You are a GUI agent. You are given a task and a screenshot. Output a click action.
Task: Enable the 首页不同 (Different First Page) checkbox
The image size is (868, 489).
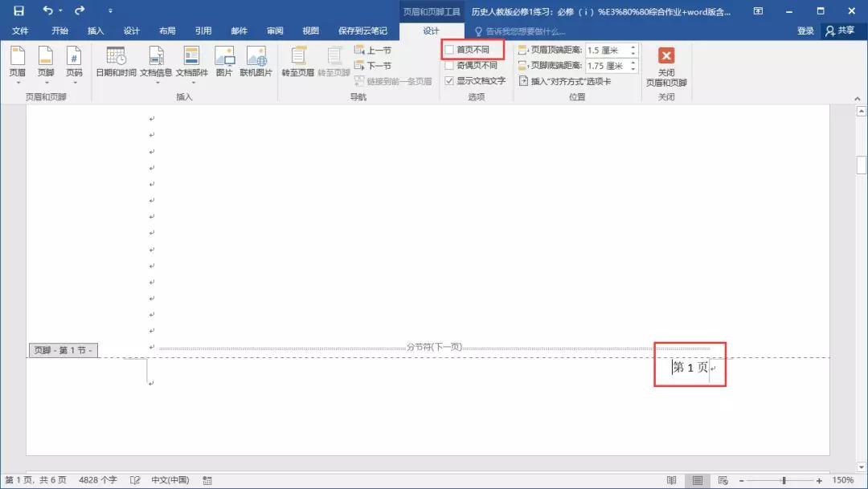(449, 50)
